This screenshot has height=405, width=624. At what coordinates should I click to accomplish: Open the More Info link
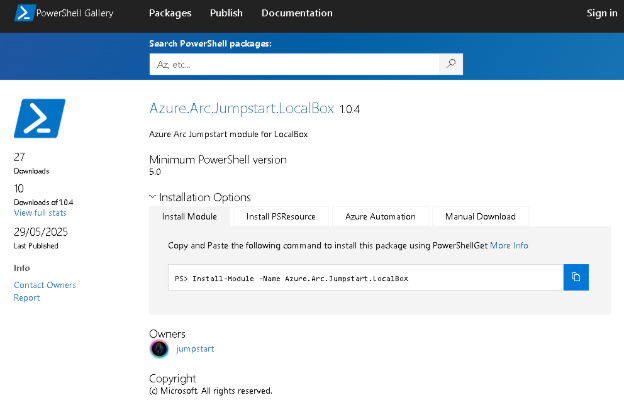click(x=509, y=245)
